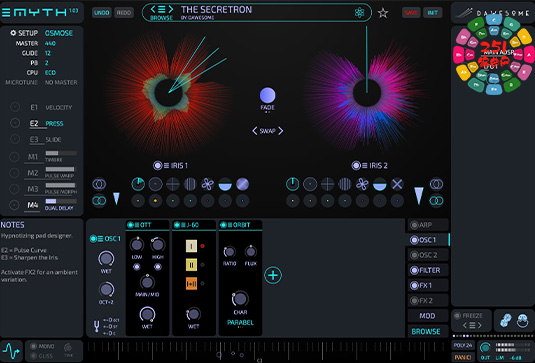Click the REDO button

point(124,13)
